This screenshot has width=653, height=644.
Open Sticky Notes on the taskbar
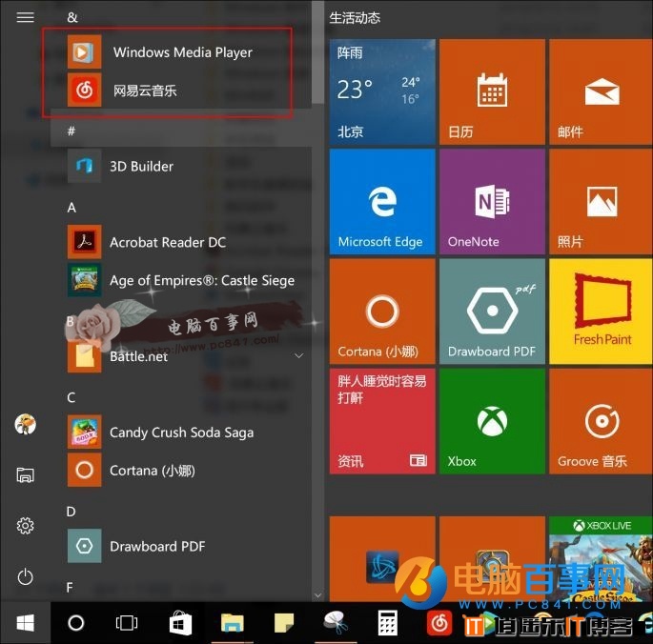(x=284, y=623)
